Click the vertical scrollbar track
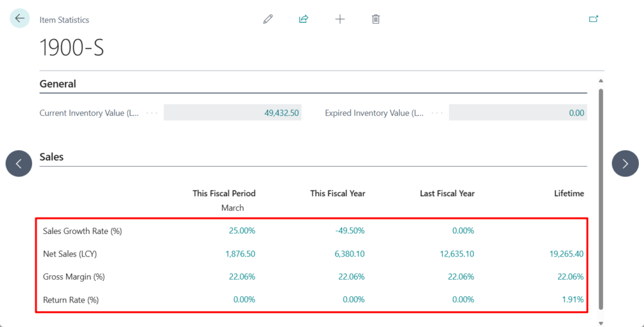The image size is (644, 327). click(601, 201)
